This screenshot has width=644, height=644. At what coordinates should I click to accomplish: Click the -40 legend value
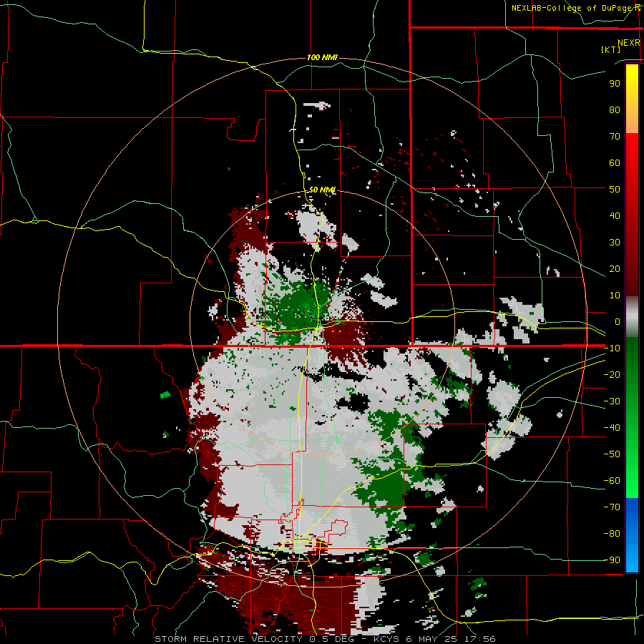click(x=612, y=428)
